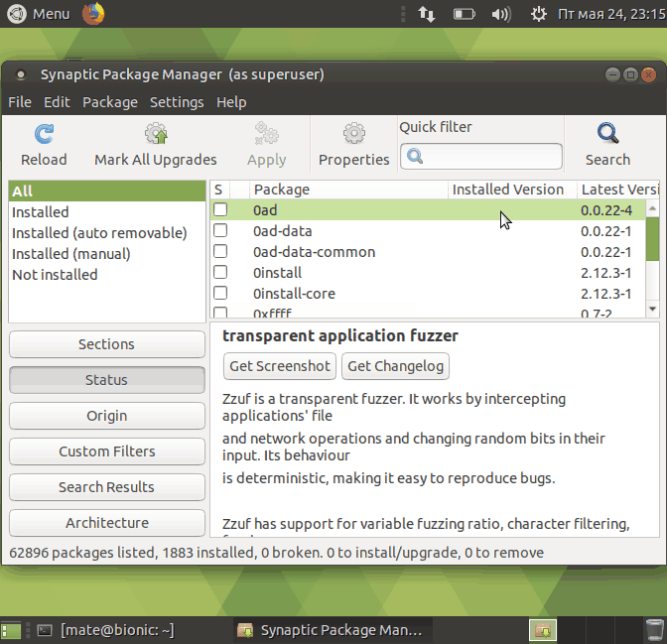Image resolution: width=667 pixels, height=644 pixels.
Task: Open the Menu button in top panel
Action: (39, 14)
